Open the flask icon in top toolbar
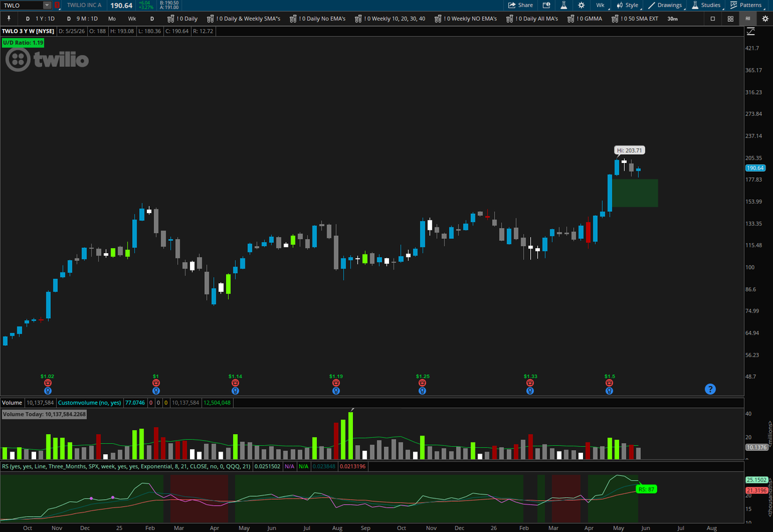Image resolution: width=773 pixels, height=532 pixels. 564,5
